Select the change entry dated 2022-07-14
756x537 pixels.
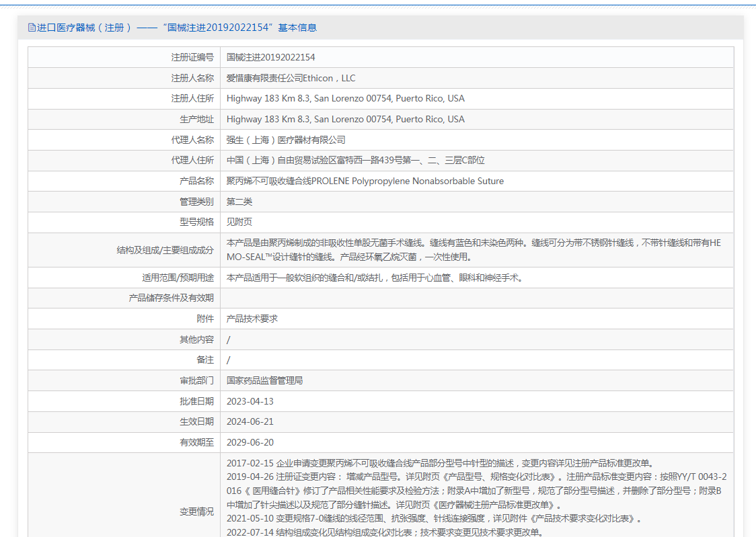coord(385,532)
